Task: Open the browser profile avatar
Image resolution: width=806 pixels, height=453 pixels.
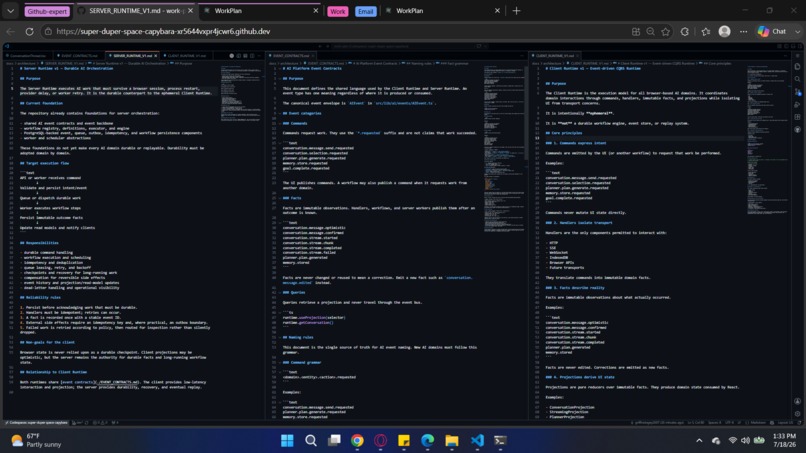Action: [x=724, y=31]
